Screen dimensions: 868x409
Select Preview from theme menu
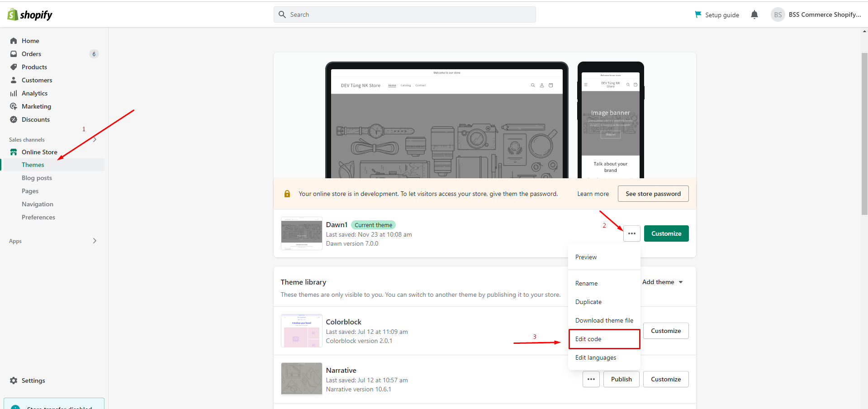tap(604, 257)
